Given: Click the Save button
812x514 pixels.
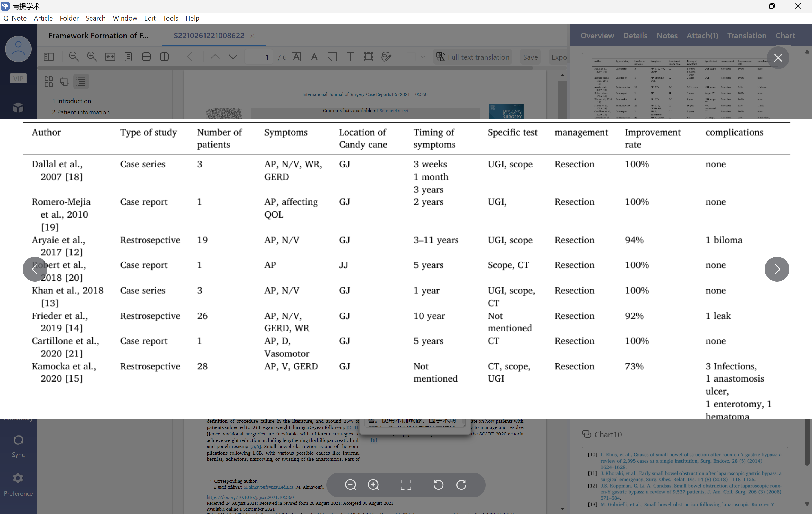Looking at the screenshot, I should (x=530, y=57).
